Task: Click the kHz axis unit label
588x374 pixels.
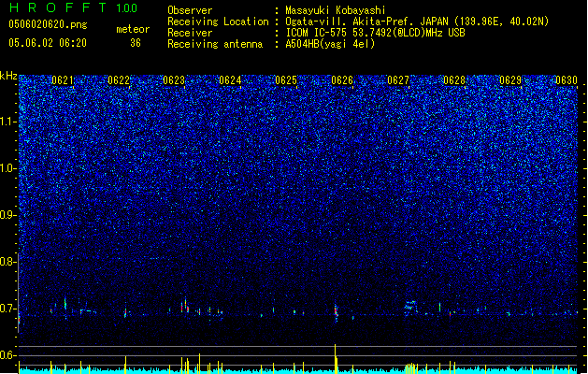Action: tap(8, 76)
